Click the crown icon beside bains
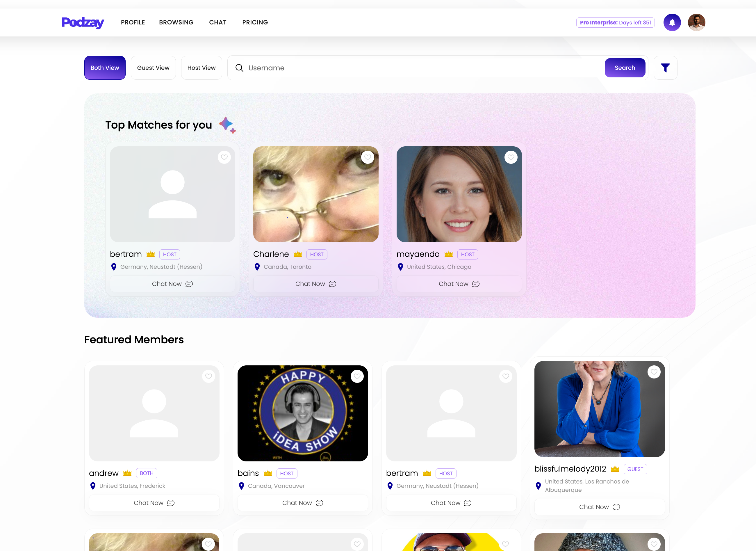 [x=268, y=473]
